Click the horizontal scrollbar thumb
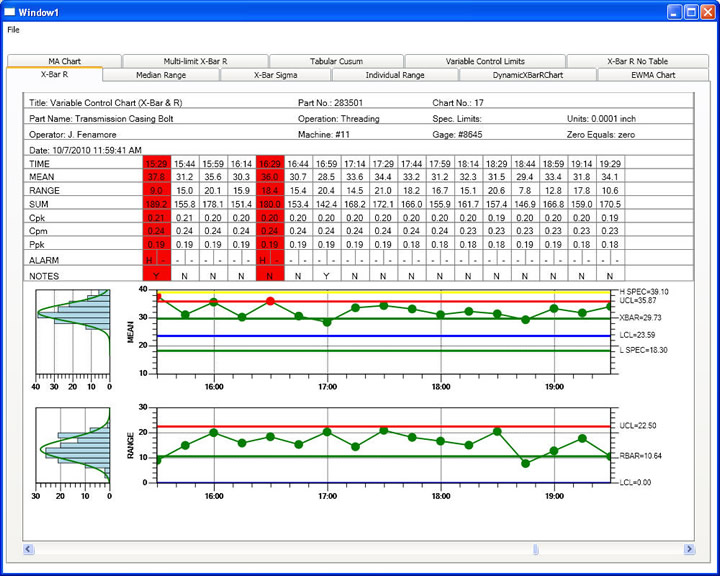This screenshot has width=720, height=576. [535, 549]
